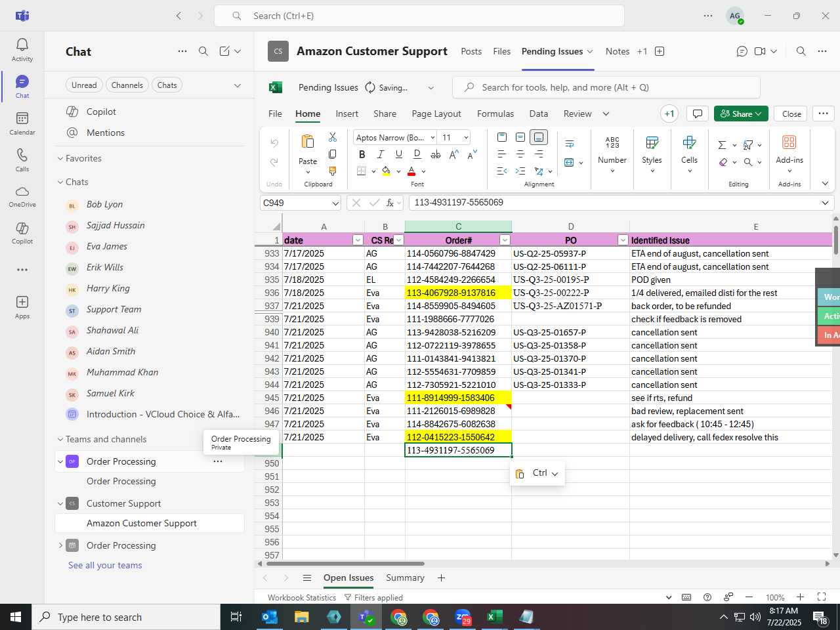Screen dimensions: 840x630
Task: Cut the selection with the scissors icon
Action: 333,137
